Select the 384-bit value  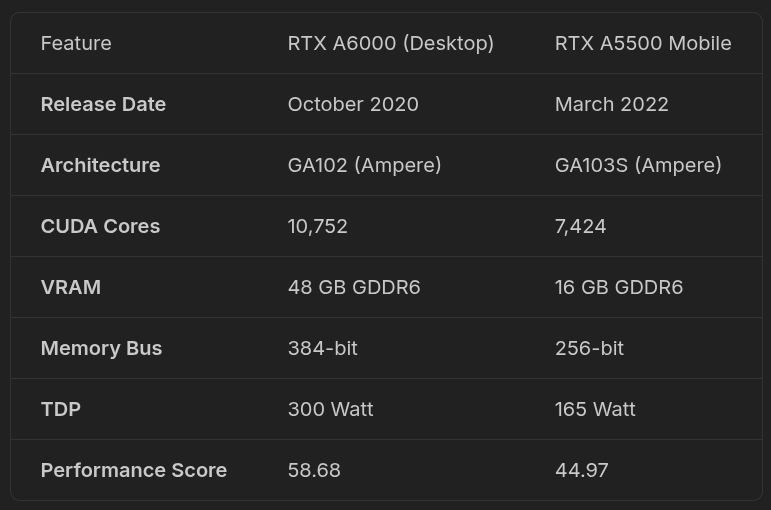click(x=322, y=348)
